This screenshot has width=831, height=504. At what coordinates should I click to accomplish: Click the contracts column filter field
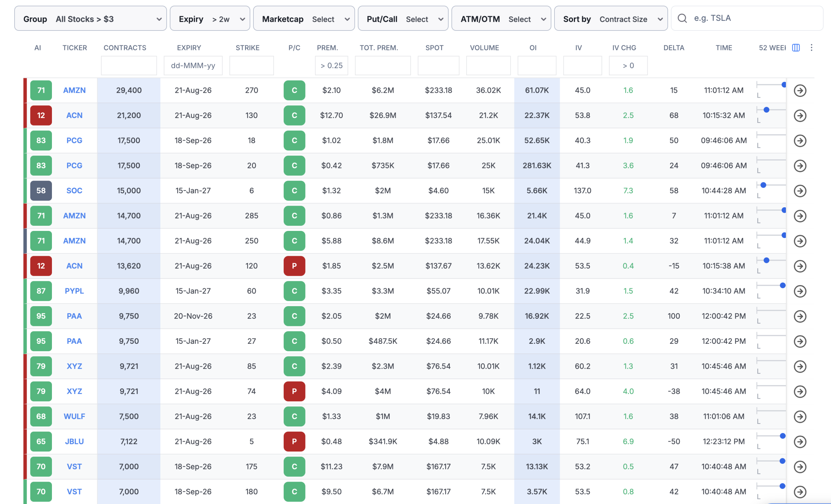(x=129, y=66)
